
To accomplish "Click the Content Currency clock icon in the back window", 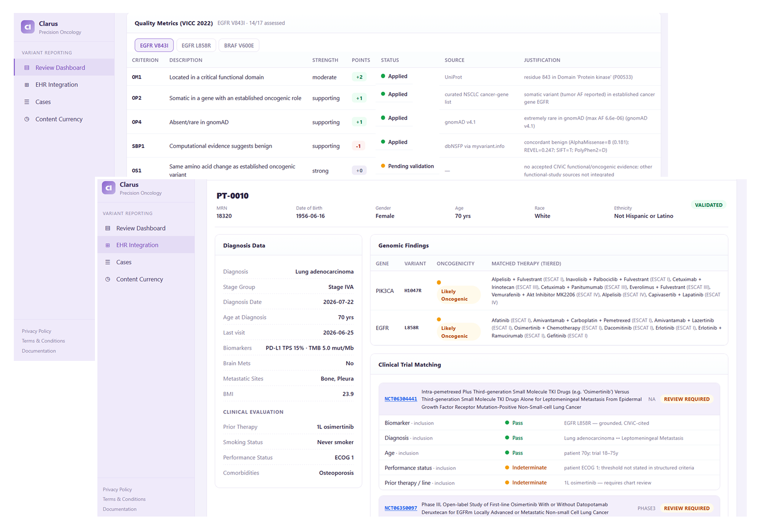I will [27, 119].
